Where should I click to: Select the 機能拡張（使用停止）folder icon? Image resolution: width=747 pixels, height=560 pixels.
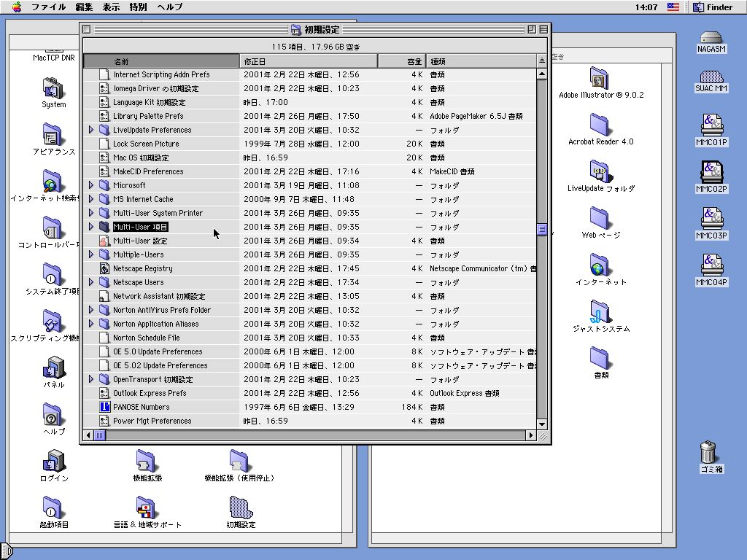(x=239, y=462)
